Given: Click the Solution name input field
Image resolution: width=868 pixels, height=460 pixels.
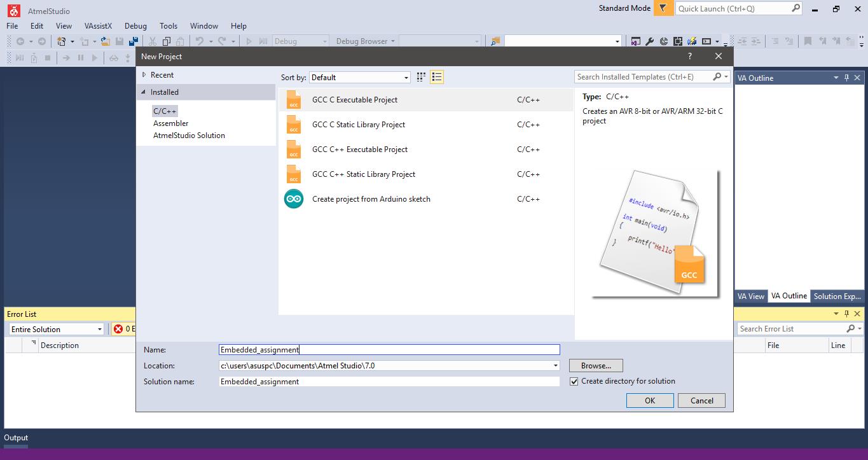Looking at the screenshot, I should (x=389, y=382).
